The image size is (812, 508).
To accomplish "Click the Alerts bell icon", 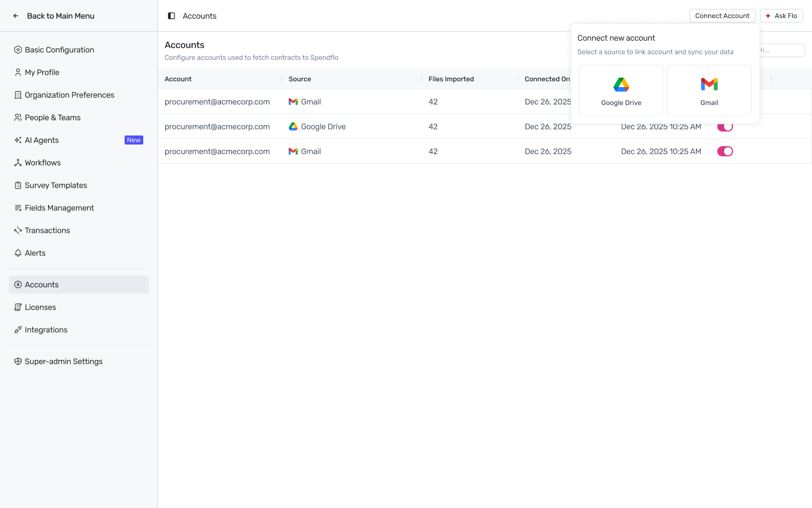I will coord(18,254).
